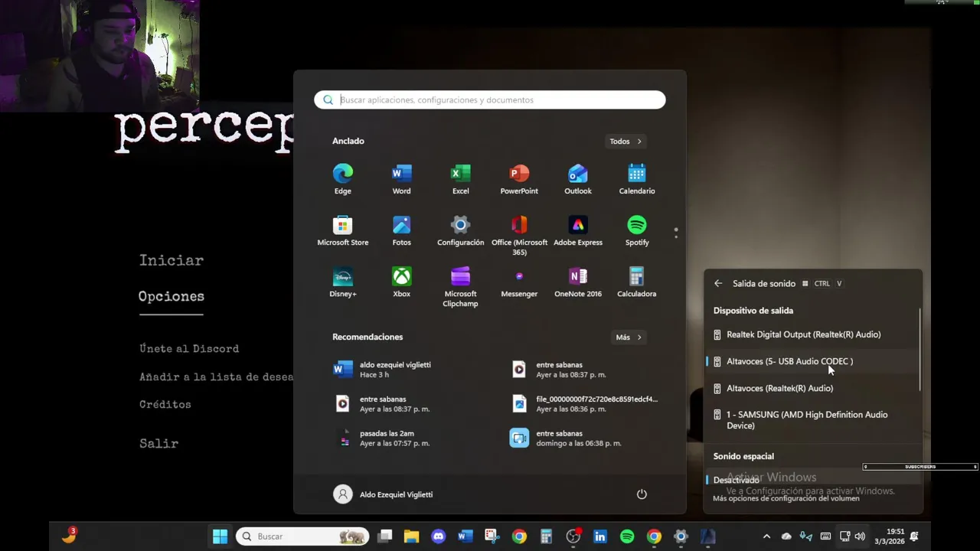Open Microsoft Clipchamp app
Viewport: 980px width, 551px height.
click(460, 287)
